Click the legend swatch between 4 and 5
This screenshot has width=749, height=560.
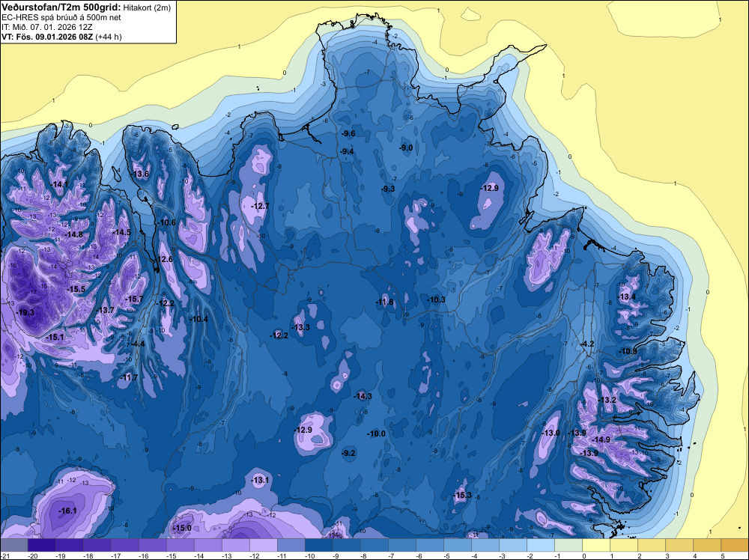click(x=707, y=545)
